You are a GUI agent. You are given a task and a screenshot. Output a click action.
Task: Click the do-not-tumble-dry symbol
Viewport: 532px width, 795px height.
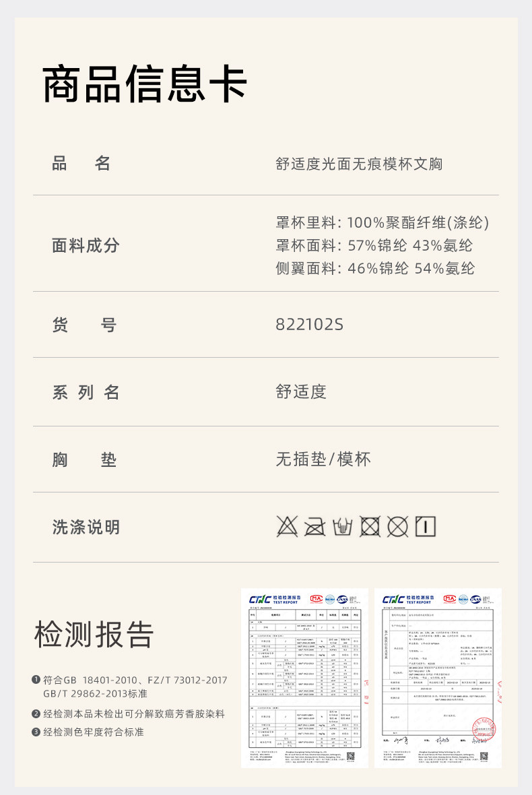[x=370, y=526]
